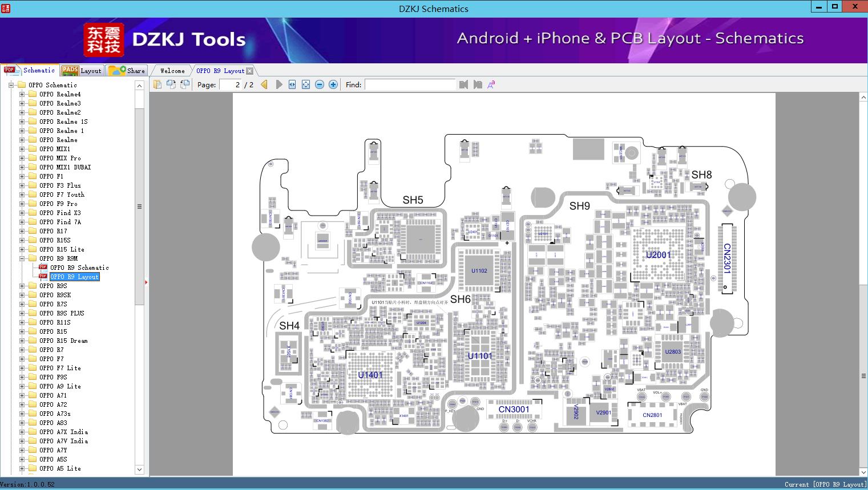Find the previous search match
This screenshot has height=490, width=868.
(x=463, y=84)
